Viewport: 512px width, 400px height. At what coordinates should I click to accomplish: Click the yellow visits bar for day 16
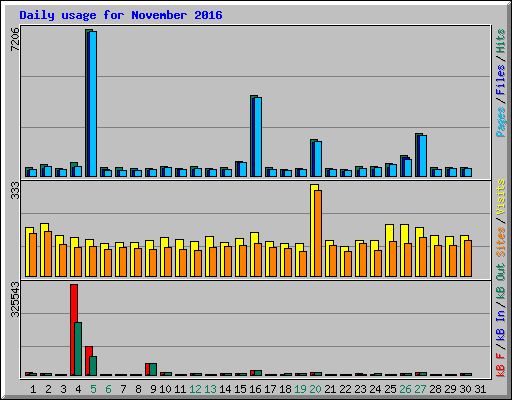(253, 254)
